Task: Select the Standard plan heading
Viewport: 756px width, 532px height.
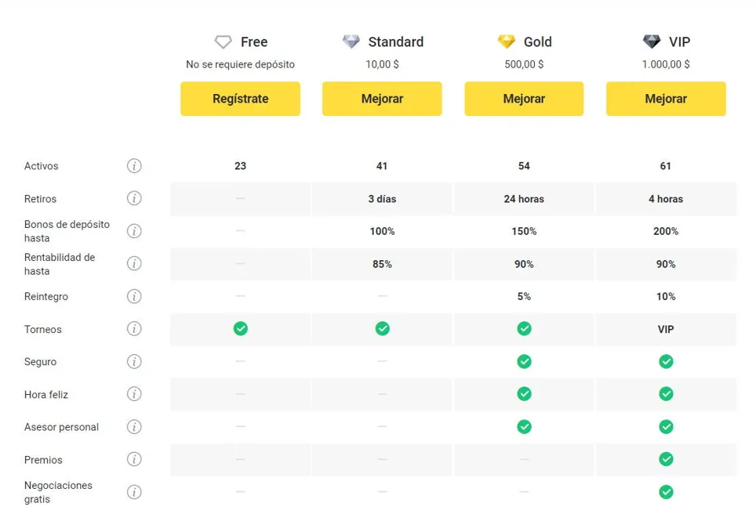Action: 396,42
